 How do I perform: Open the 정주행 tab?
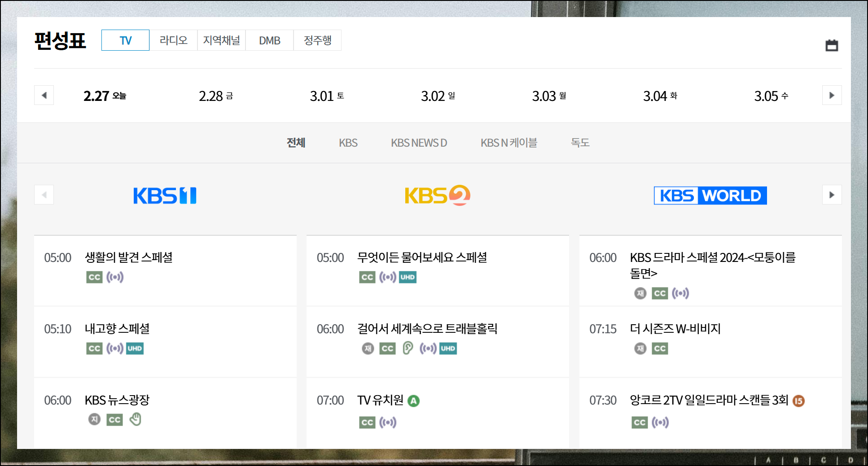pos(317,40)
